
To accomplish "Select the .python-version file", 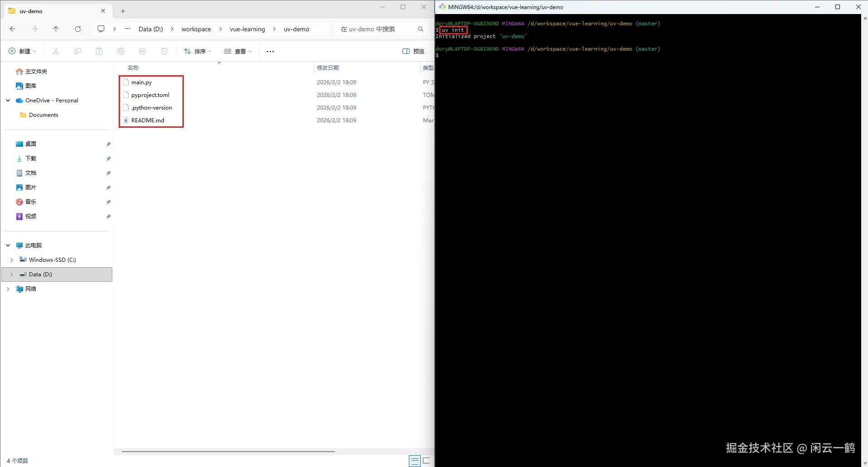I will (151, 108).
